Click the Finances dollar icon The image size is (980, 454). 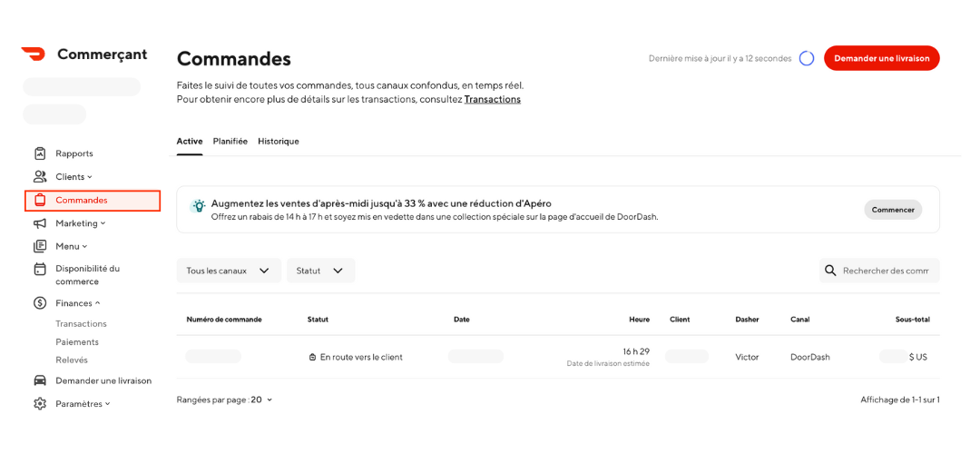tap(40, 303)
